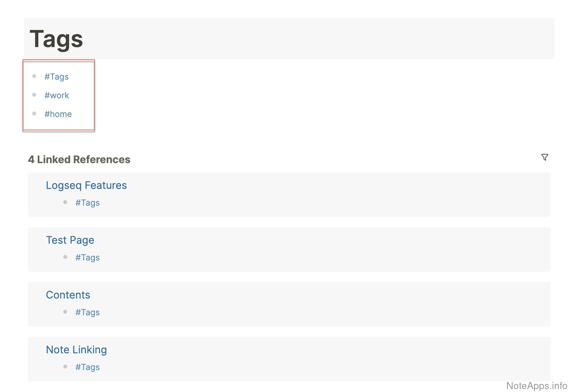568x392 pixels.
Task: Go to the Test Page reference
Action: pos(70,240)
